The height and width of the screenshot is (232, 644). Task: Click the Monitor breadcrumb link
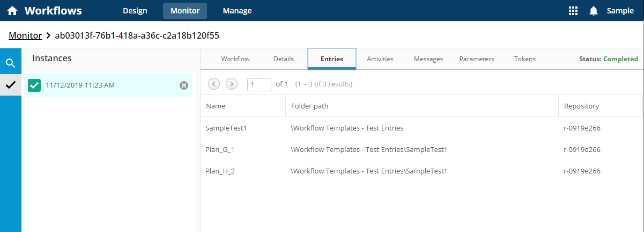[x=25, y=35]
